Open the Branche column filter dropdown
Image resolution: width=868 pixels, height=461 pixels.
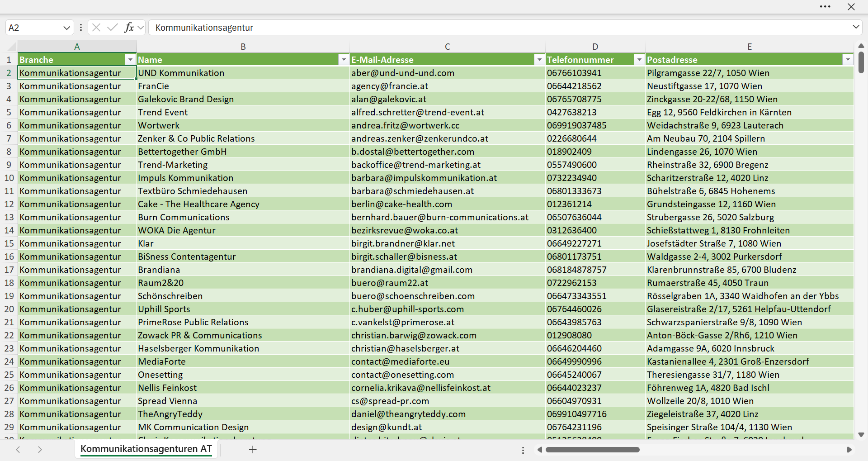[130, 60]
